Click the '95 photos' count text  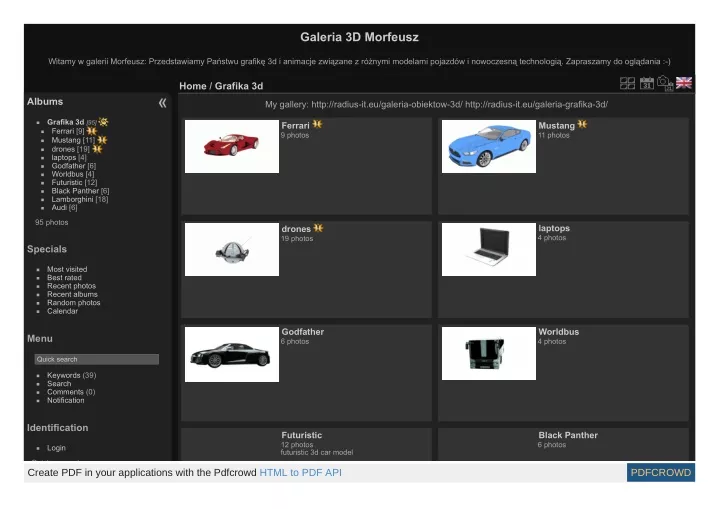point(51,222)
